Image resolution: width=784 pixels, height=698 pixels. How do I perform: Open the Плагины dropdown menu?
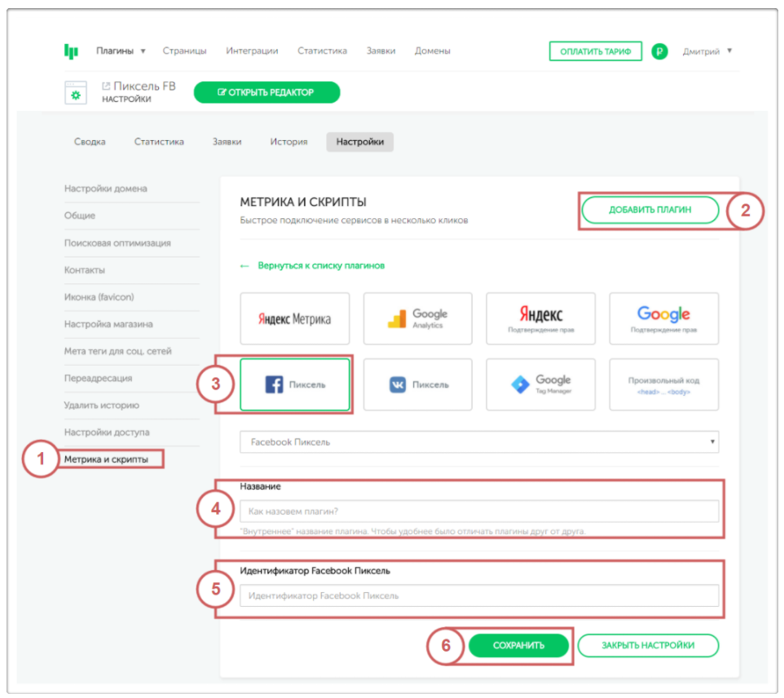(121, 51)
